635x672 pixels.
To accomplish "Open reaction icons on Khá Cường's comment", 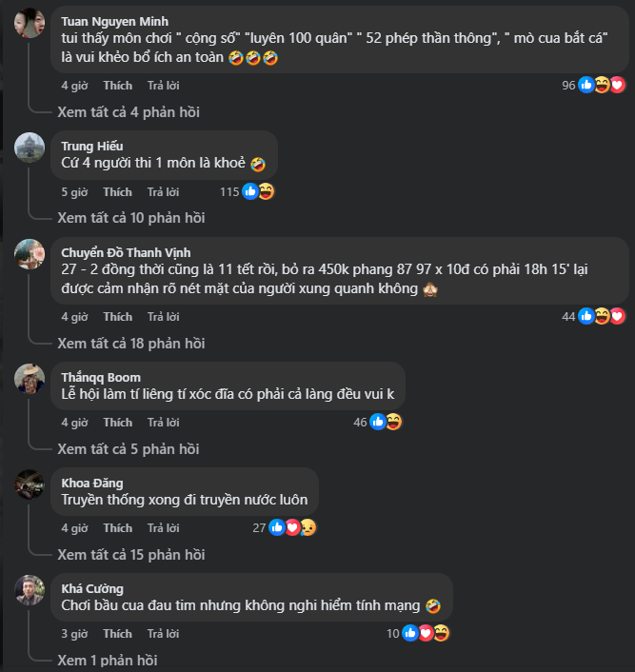I will pyautogui.click(x=425, y=633).
